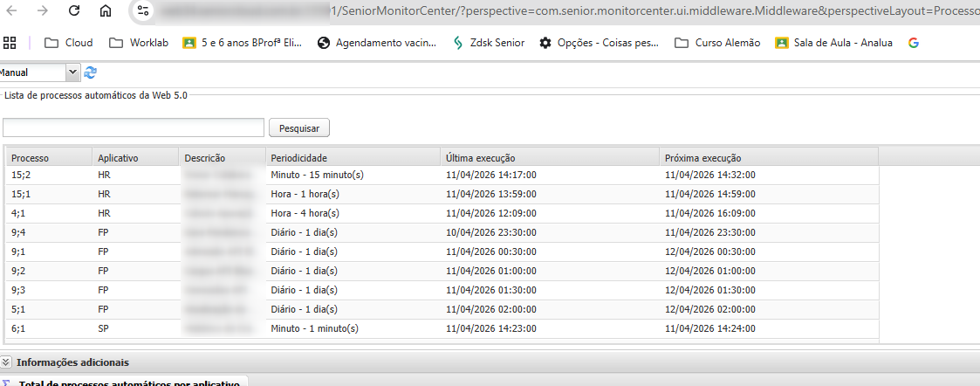Open the apps grid in bookmarks bar

10,43
